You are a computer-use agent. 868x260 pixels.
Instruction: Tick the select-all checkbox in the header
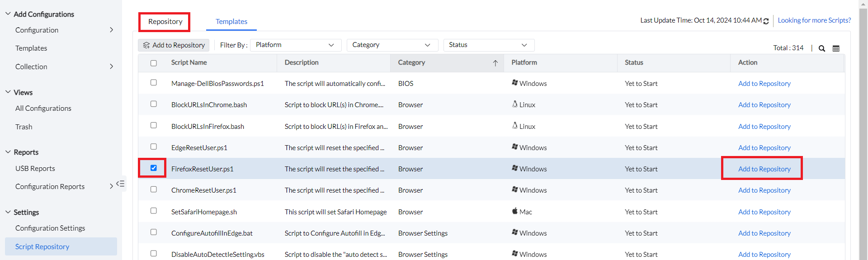[154, 63]
